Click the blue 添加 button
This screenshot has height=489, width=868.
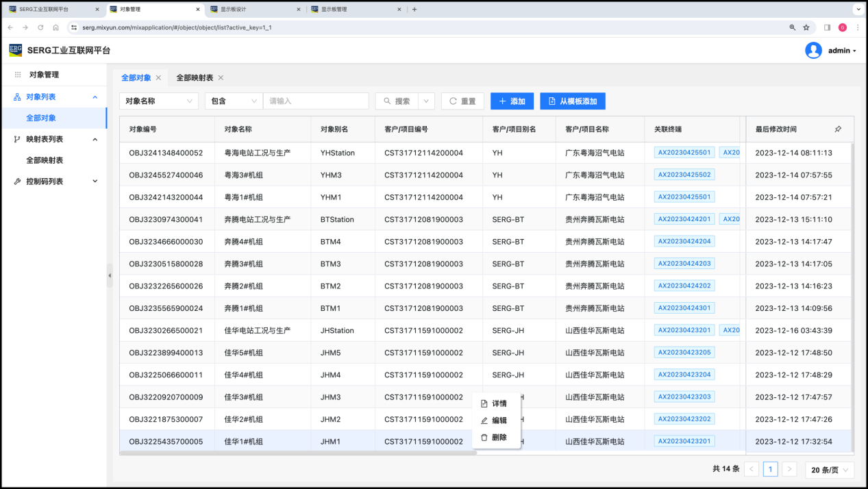coord(511,101)
